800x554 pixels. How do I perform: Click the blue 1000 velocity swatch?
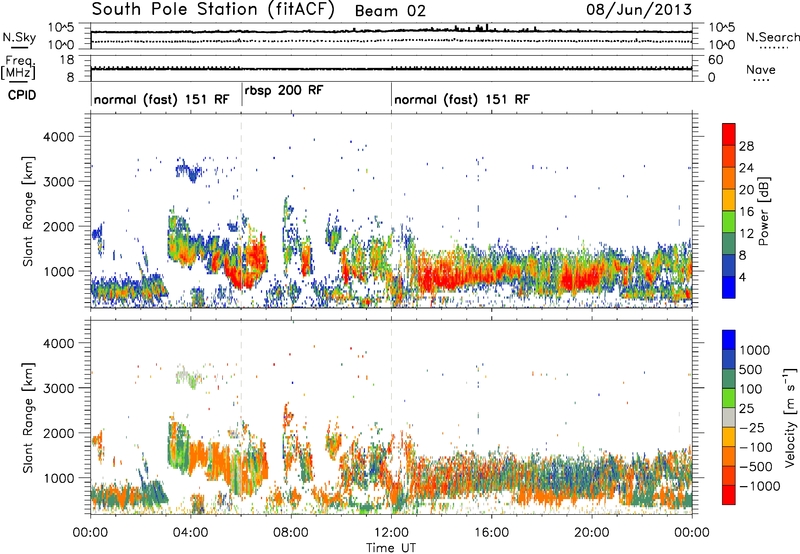(x=729, y=340)
